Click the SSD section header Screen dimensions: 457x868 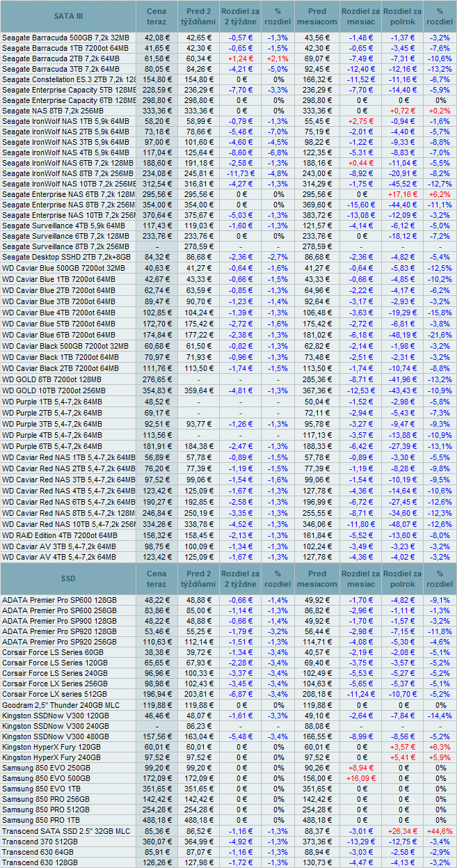(x=68, y=579)
